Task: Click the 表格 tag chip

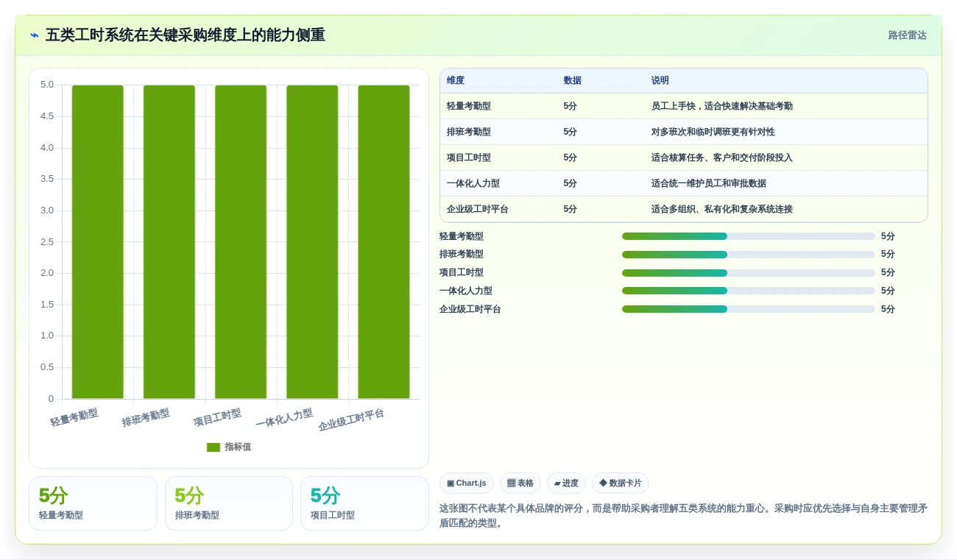Action: [520, 483]
